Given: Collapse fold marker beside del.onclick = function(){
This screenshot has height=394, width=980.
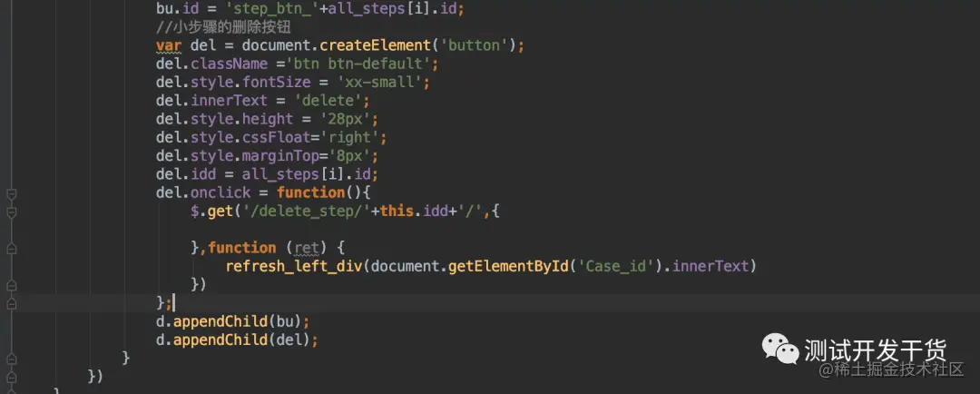Looking at the screenshot, I should click(x=11, y=193).
